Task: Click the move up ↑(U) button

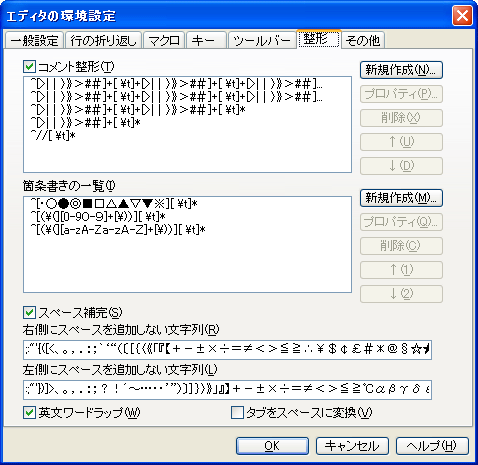Action: (x=401, y=142)
